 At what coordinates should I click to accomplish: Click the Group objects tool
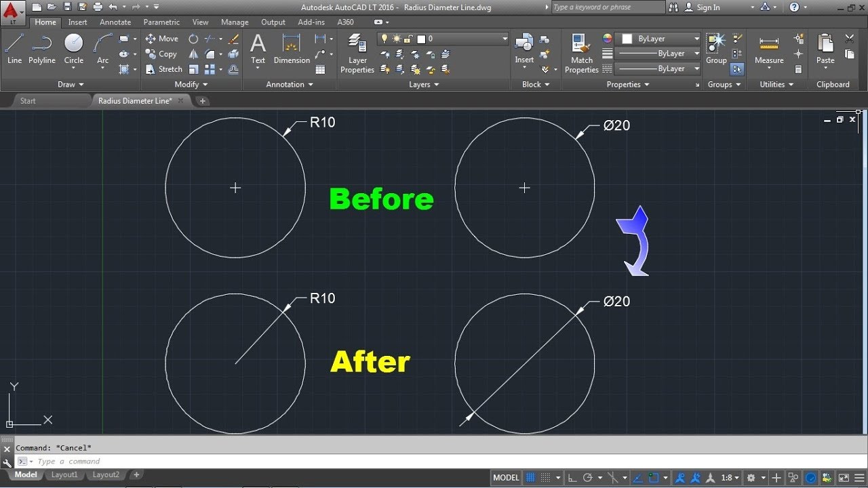tap(716, 49)
